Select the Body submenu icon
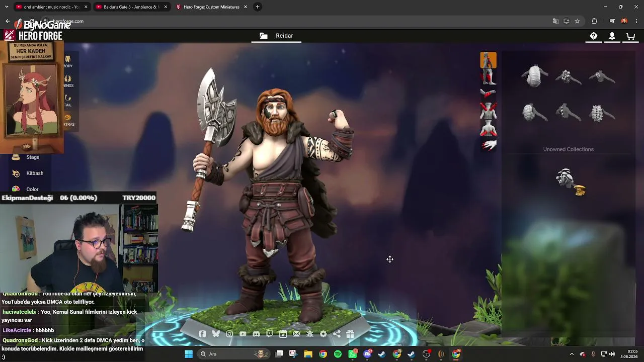Viewport: 644px width, 362px height. pyautogui.click(x=68, y=61)
